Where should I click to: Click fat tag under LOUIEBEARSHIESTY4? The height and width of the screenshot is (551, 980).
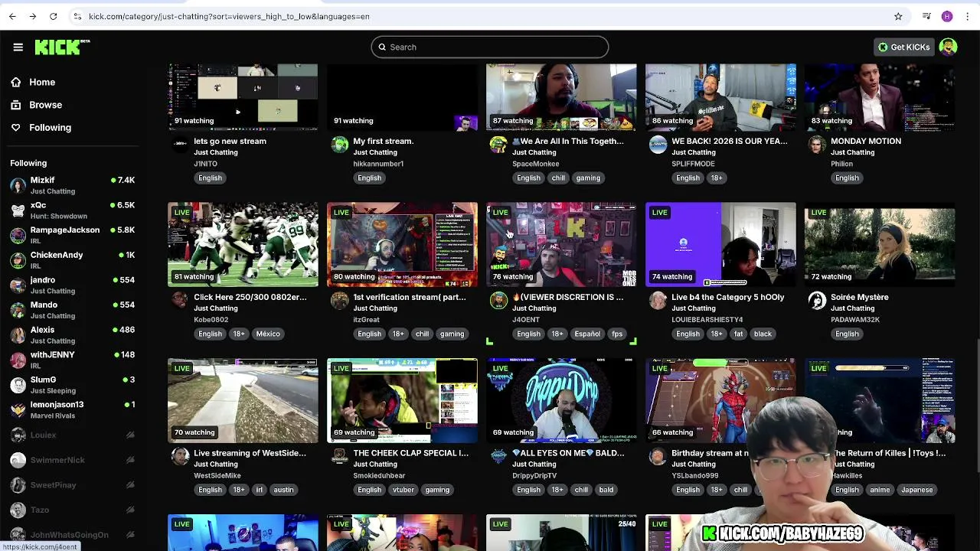pyautogui.click(x=738, y=334)
